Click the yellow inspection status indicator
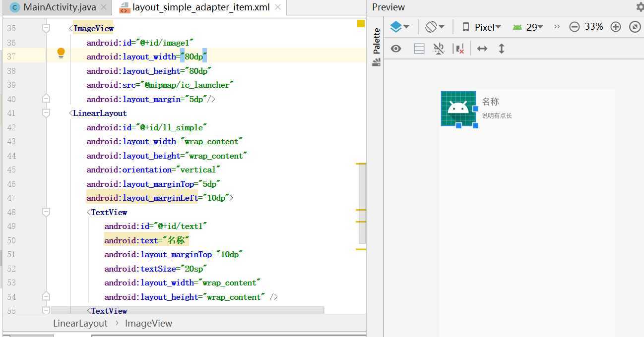The height and width of the screenshot is (337, 644). (361, 23)
